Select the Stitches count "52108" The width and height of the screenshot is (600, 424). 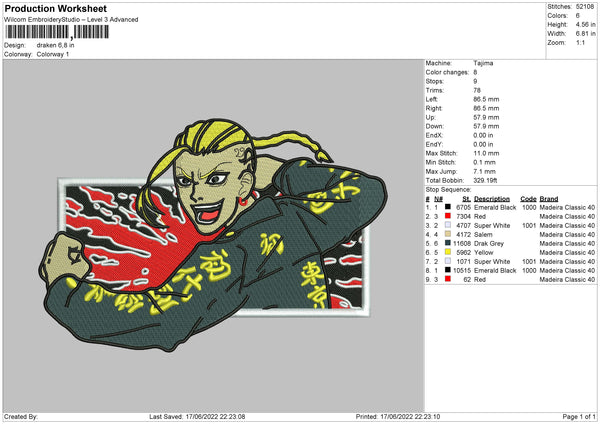tap(585, 7)
